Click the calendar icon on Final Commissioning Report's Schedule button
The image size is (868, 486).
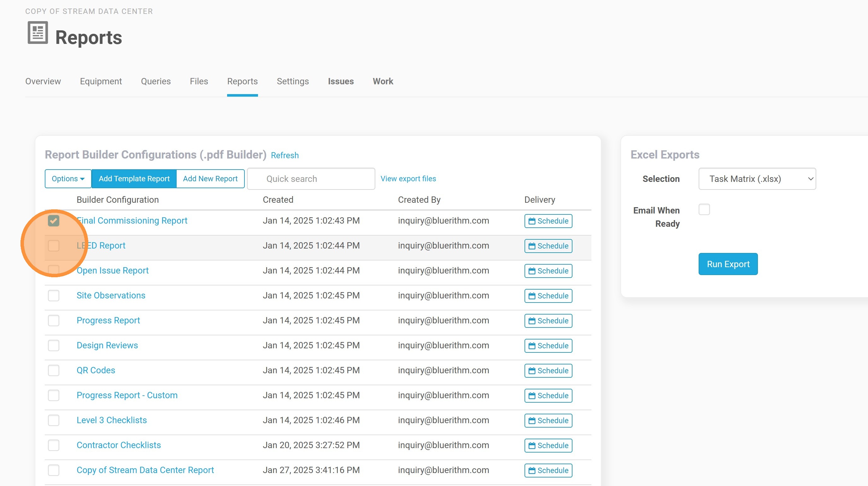pyautogui.click(x=532, y=221)
